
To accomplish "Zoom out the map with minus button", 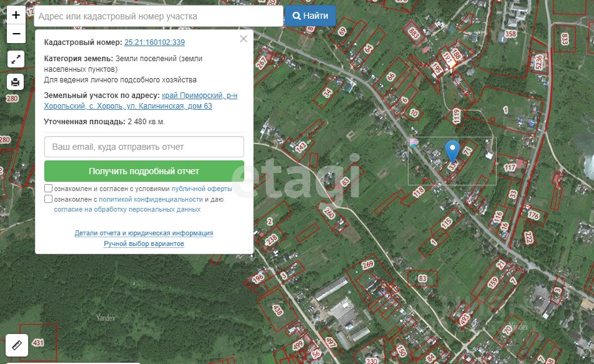I will pyautogui.click(x=16, y=34).
